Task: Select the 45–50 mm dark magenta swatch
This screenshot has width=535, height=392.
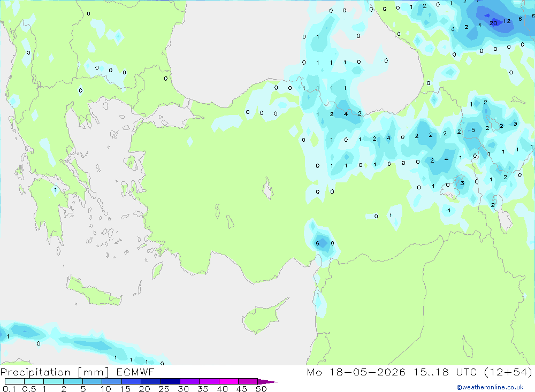Action: (x=248, y=381)
